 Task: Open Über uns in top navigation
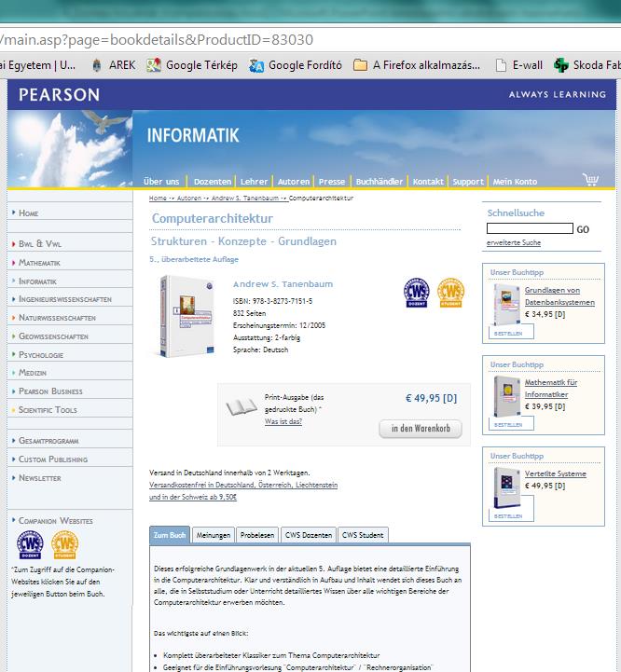(161, 182)
